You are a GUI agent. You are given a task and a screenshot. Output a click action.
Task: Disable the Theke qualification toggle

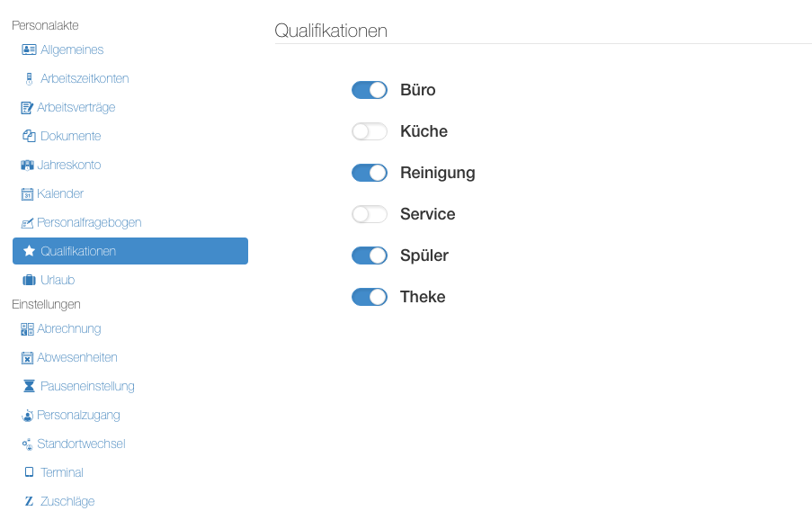(x=370, y=297)
